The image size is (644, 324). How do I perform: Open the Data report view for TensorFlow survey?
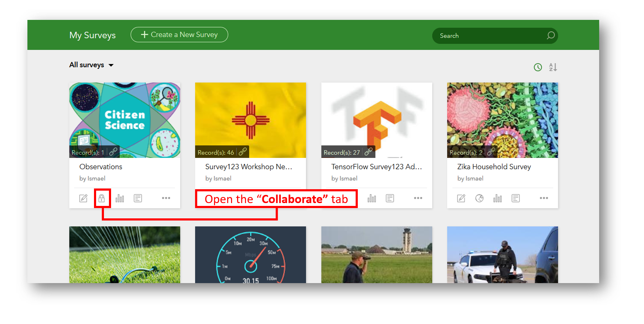point(390,198)
